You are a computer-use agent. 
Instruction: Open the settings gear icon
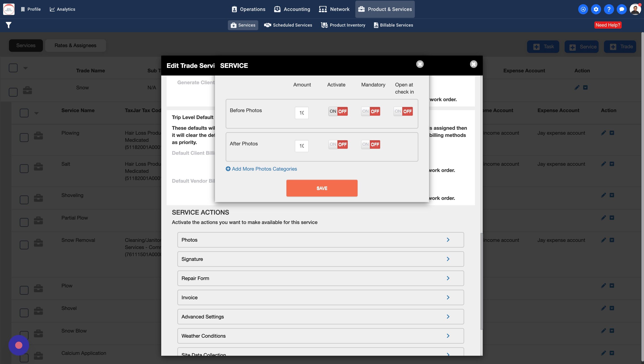(596, 9)
